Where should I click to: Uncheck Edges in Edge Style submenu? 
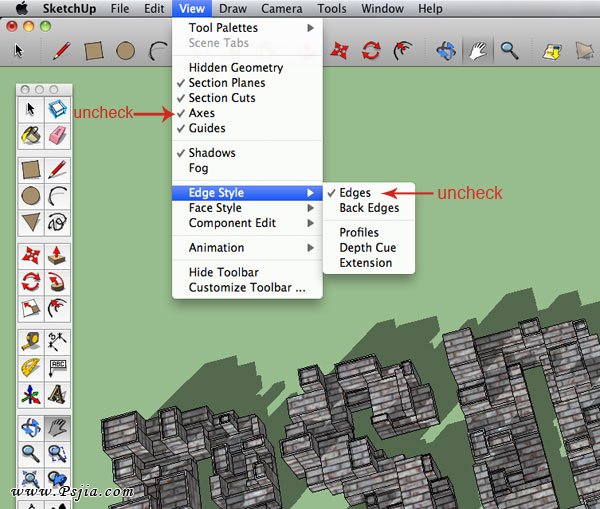(x=355, y=193)
